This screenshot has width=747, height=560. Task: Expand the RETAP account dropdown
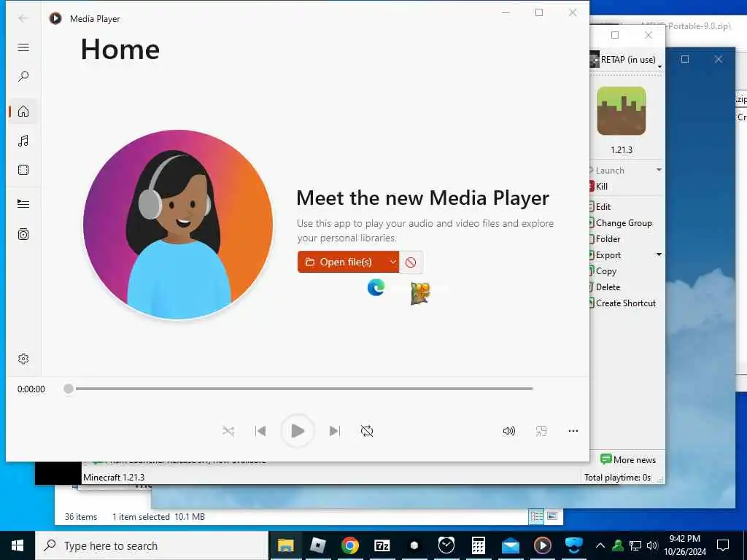tap(659, 66)
